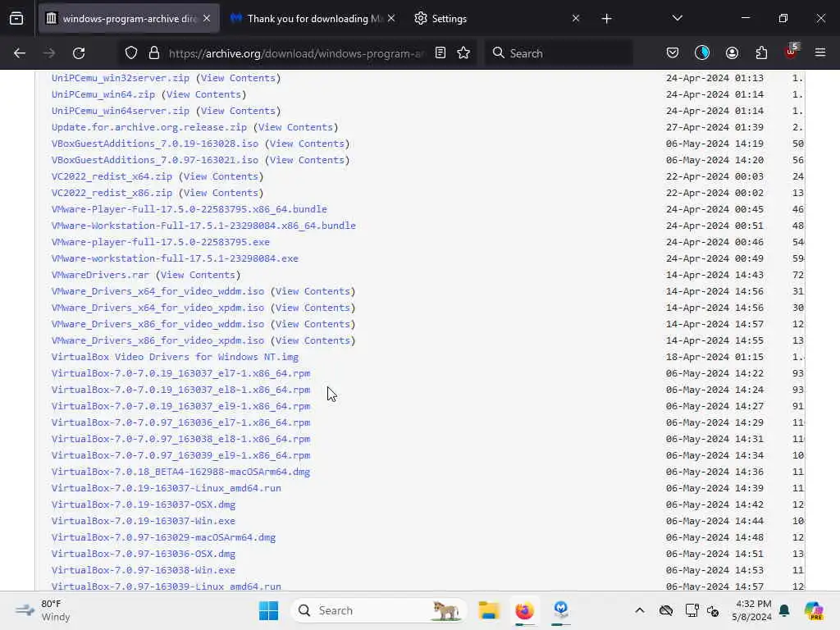Download VirtualBox-7.0.97-163038-Win.exe
Image resolution: width=840 pixels, height=630 pixels.
[x=143, y=570]
